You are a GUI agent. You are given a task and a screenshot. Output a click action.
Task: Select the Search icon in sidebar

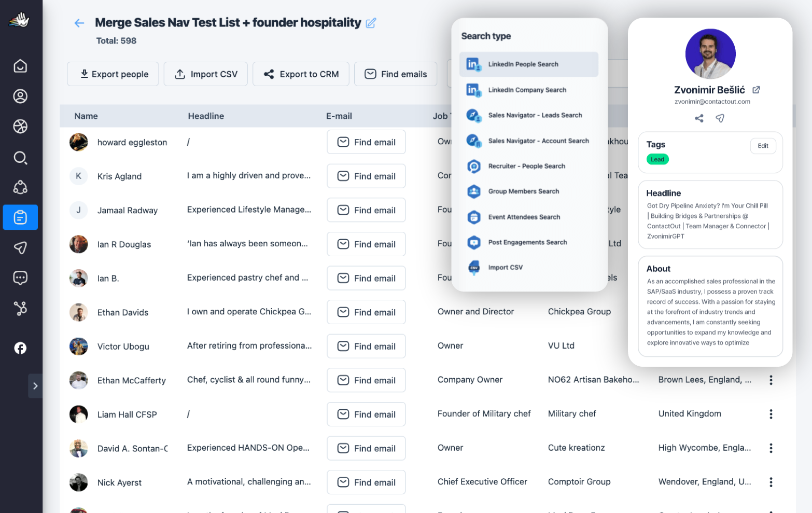(20, 158)
